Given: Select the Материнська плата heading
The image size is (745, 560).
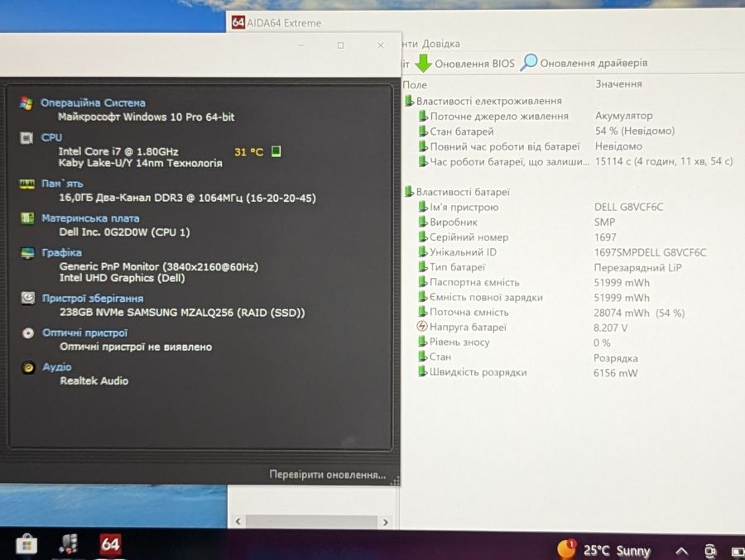Looking at the screenshot, I should (90, 218).
